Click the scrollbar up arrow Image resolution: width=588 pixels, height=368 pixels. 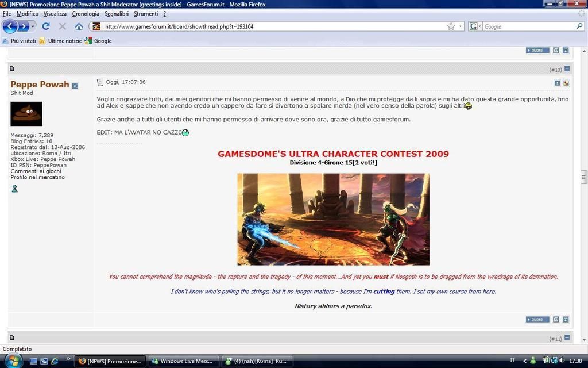(584, 51)
